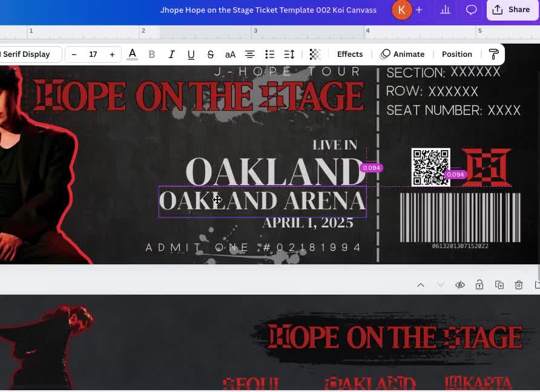Delete the page with trash icon
This screenshot has height=392, width=540.
pos(519,285)
